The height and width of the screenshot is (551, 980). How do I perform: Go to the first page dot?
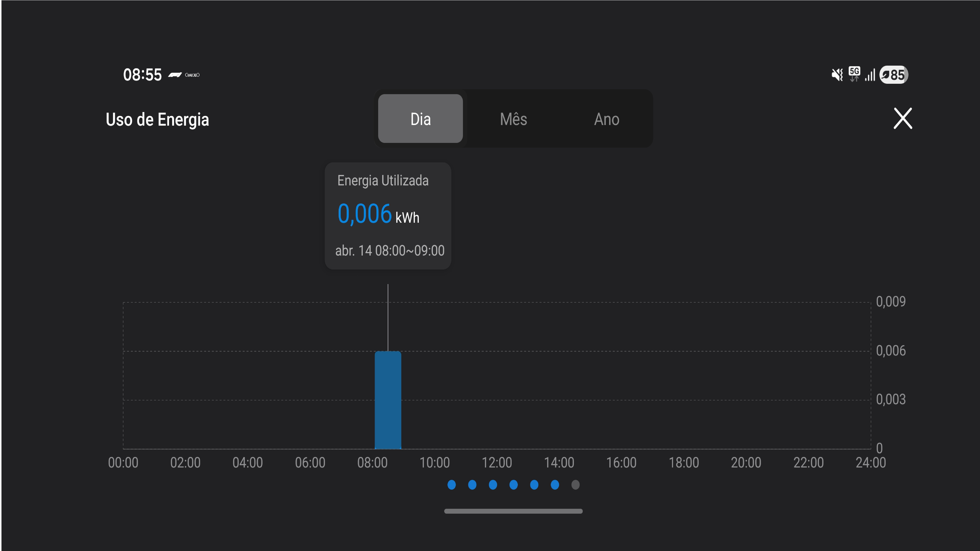point(452,485)
